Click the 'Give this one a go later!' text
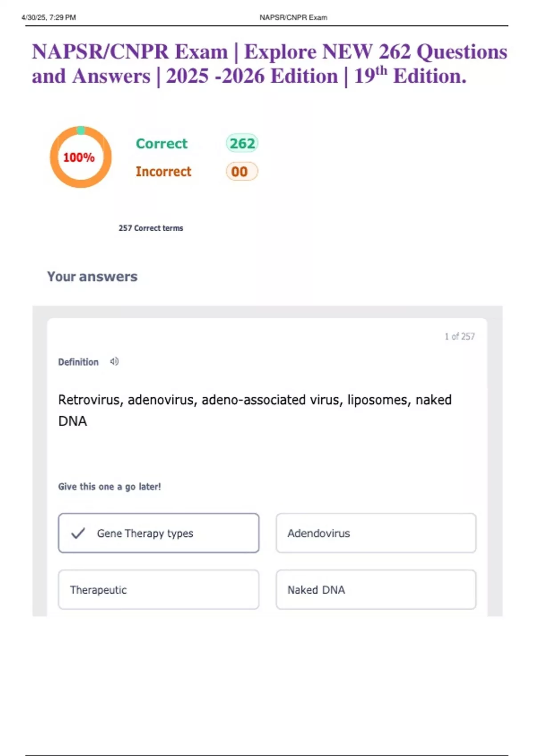534x756 pixels. pyautogui.click(x=109, y=487)
